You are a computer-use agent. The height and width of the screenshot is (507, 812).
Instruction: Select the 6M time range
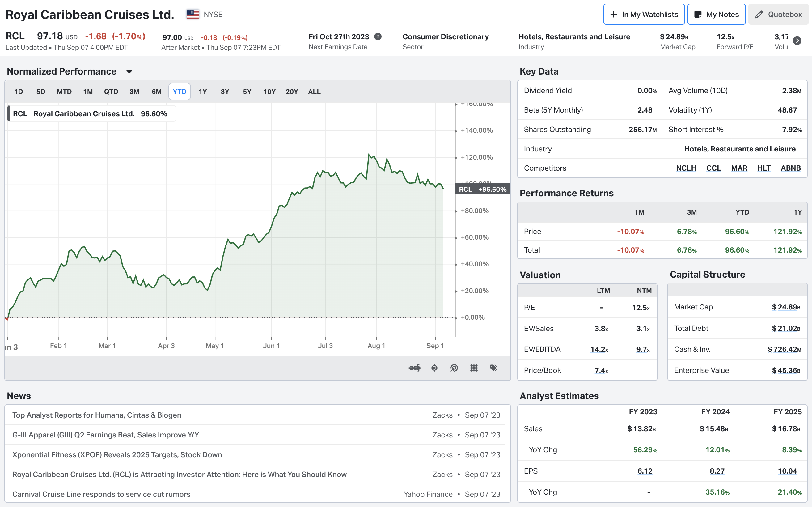pos(157,92)
